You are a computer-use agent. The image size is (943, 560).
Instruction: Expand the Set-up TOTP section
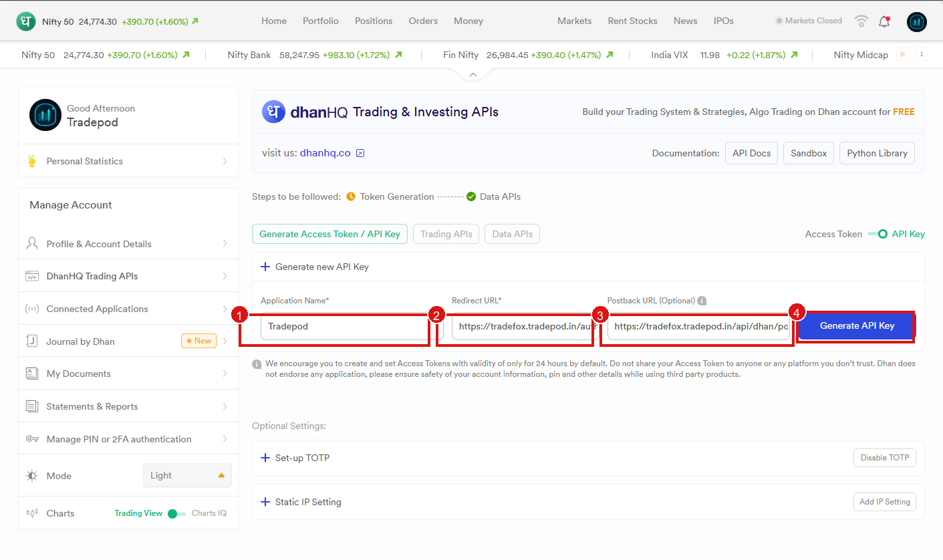point(295,458)
